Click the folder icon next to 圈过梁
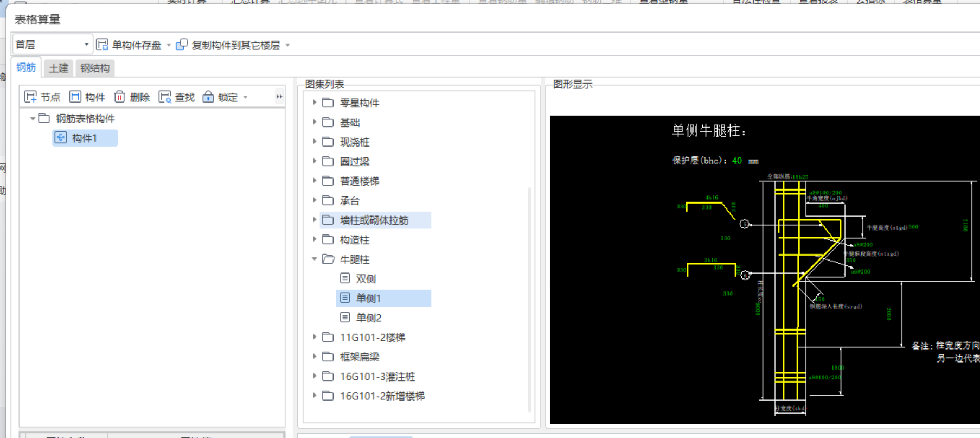The image size is (980, 438). (328, 161)
